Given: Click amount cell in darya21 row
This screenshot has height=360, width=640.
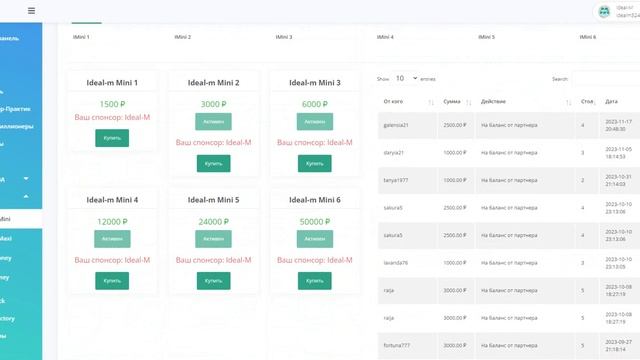Looking at the screenshot, I should pos(455,153).
